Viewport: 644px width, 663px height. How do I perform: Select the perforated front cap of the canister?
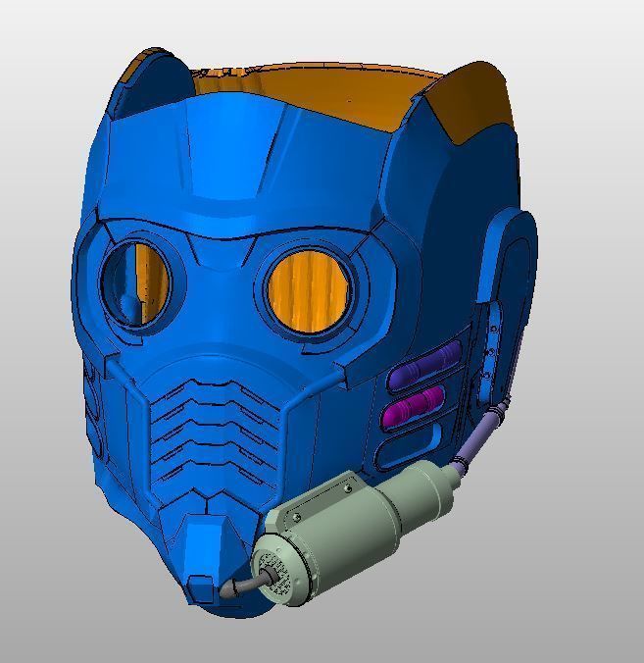click(x=275, y=572)
